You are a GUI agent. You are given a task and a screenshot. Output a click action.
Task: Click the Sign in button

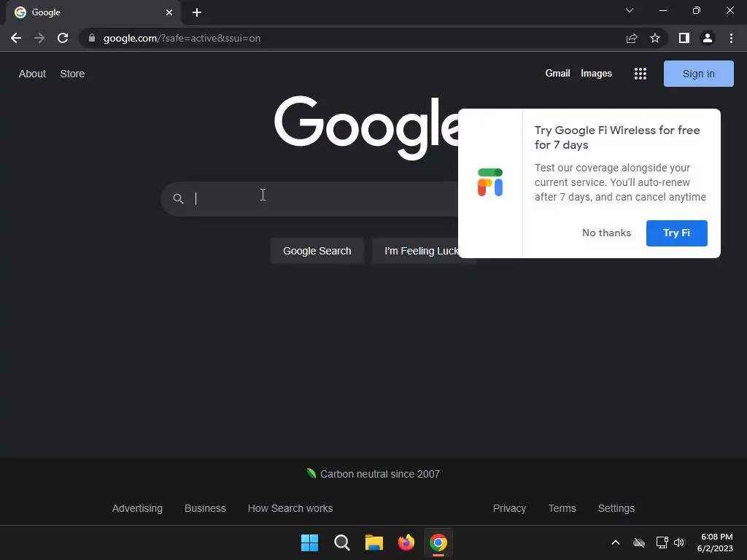[x=698, y=74]
